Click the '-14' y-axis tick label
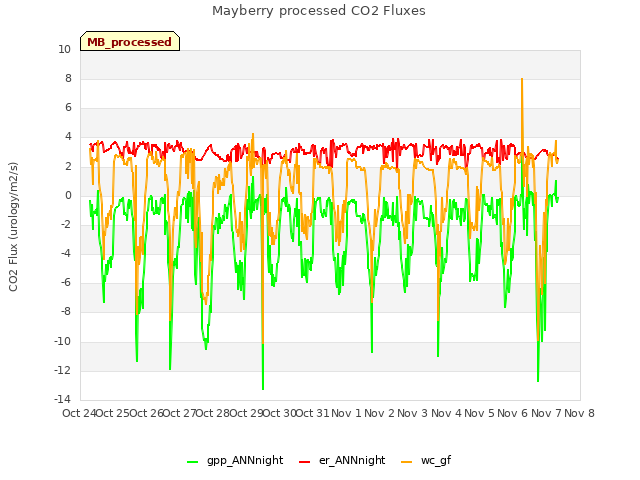This screenshot has width=640, height=480. (x=62, y=399)
